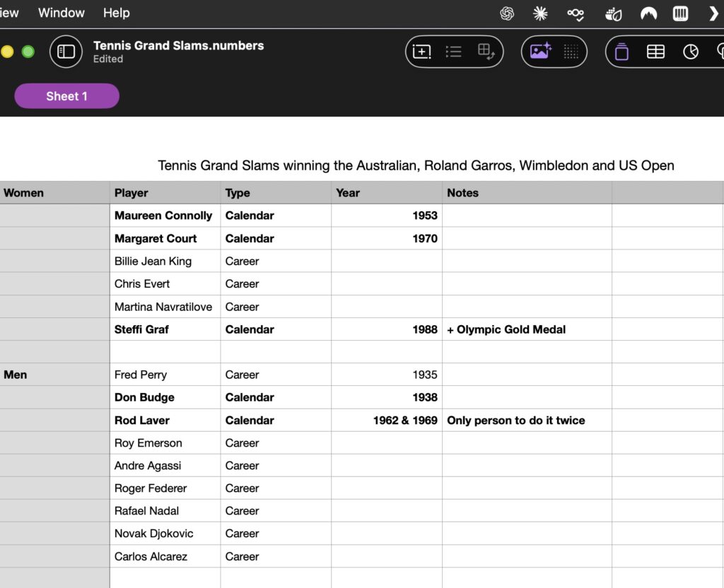Insert a table using the table icon

[x=655, y=52]
